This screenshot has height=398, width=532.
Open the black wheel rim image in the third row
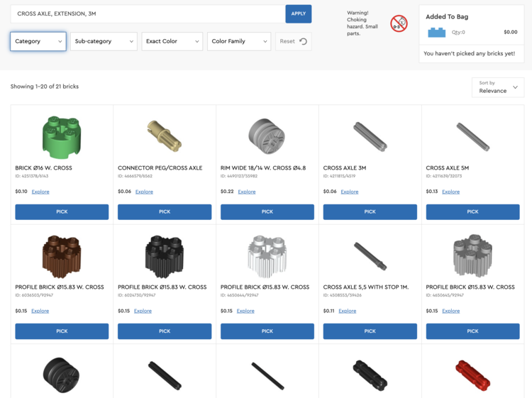pos(61,375)
